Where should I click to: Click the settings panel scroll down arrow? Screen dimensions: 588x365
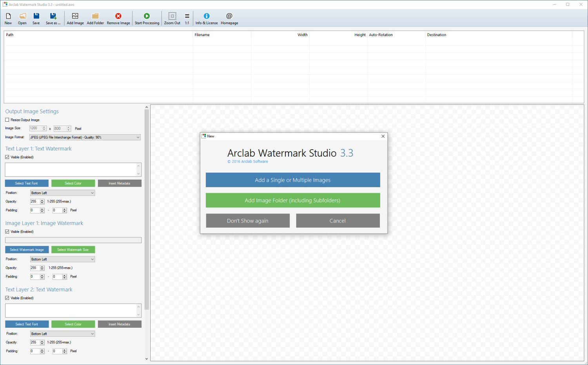click(147, 358)
